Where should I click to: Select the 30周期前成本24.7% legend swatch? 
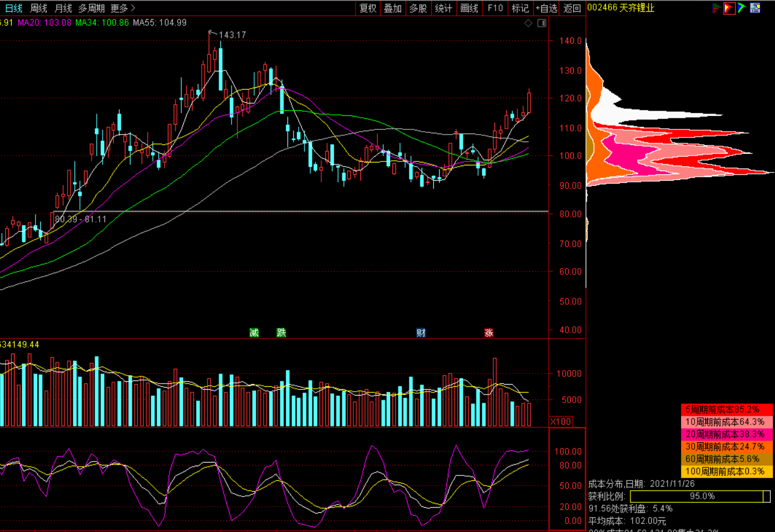[x=727, y=446]
